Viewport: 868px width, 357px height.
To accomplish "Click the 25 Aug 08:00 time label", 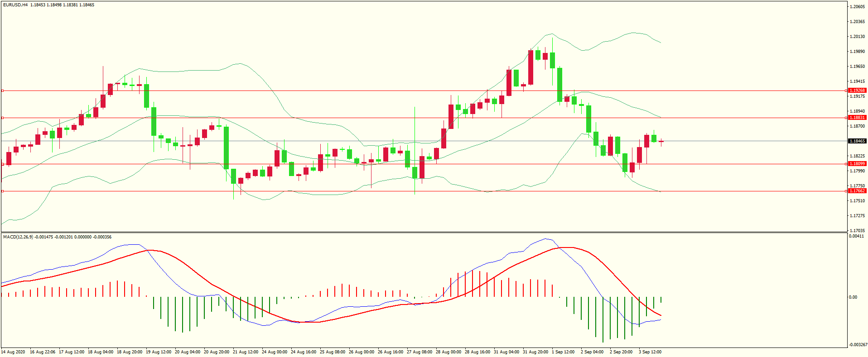I will click(x=333, y=352).
